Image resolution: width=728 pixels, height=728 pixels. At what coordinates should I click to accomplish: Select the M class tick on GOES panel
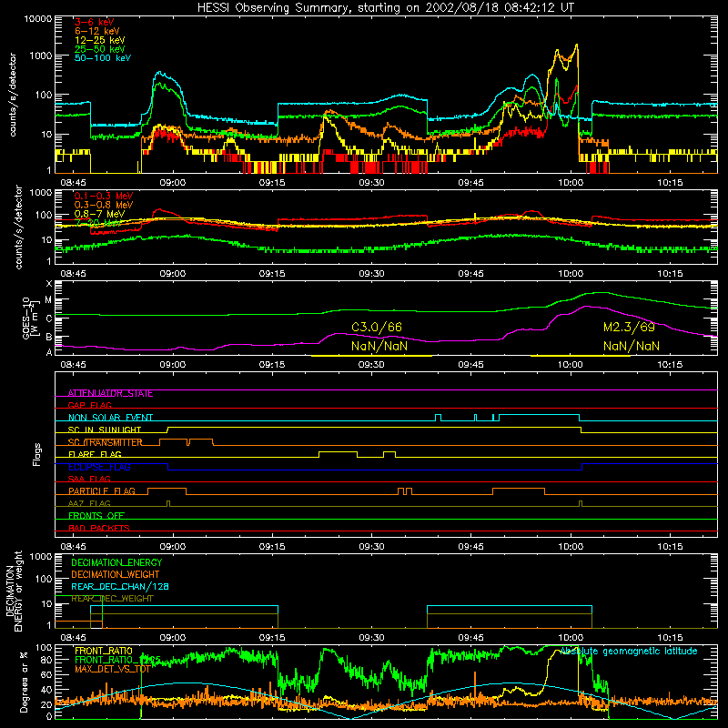[49, 300]
